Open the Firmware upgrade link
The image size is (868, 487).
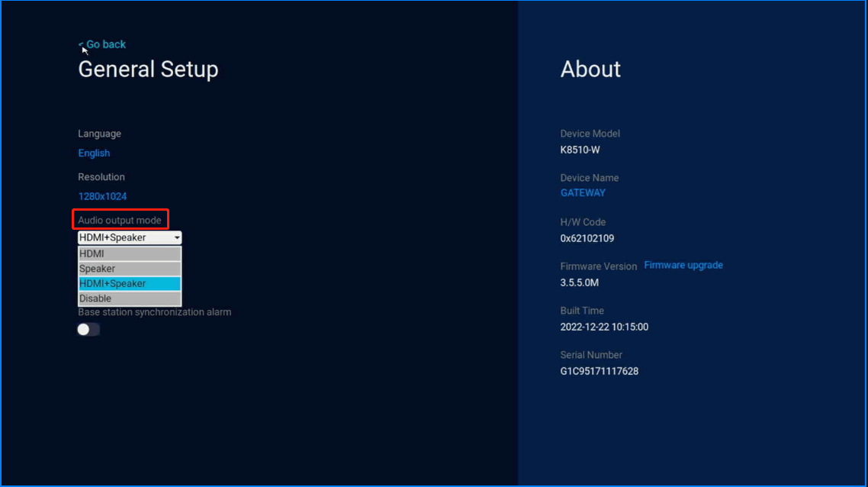683,266
